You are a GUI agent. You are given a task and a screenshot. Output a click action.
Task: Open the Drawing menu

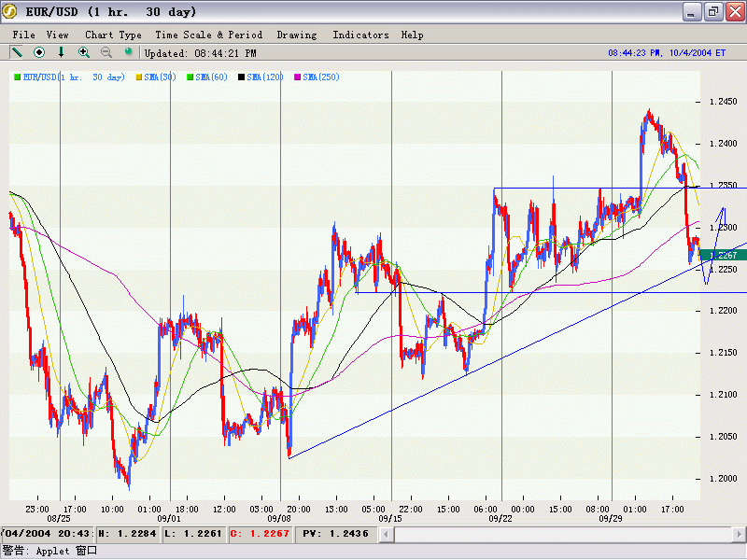coord(296,35)
